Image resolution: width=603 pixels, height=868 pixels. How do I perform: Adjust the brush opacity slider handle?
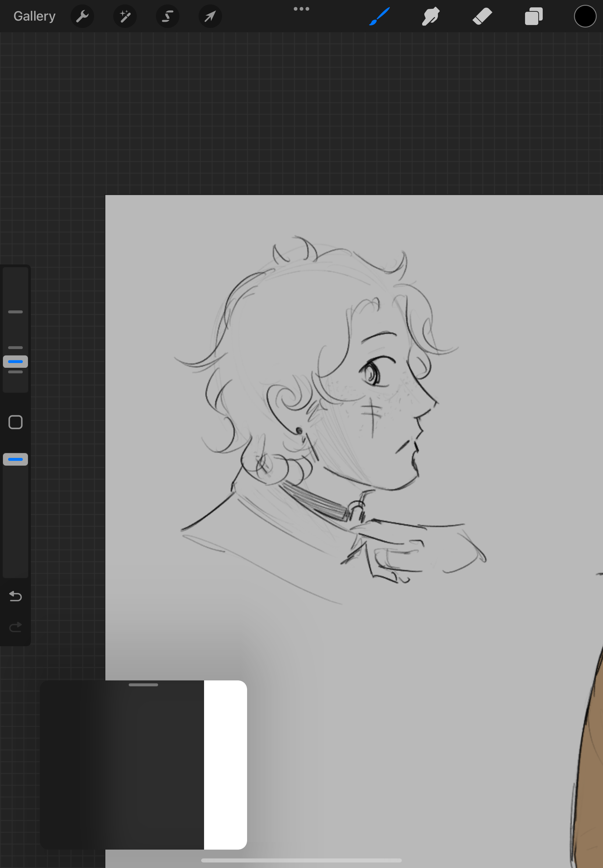(x=15, y=459)
